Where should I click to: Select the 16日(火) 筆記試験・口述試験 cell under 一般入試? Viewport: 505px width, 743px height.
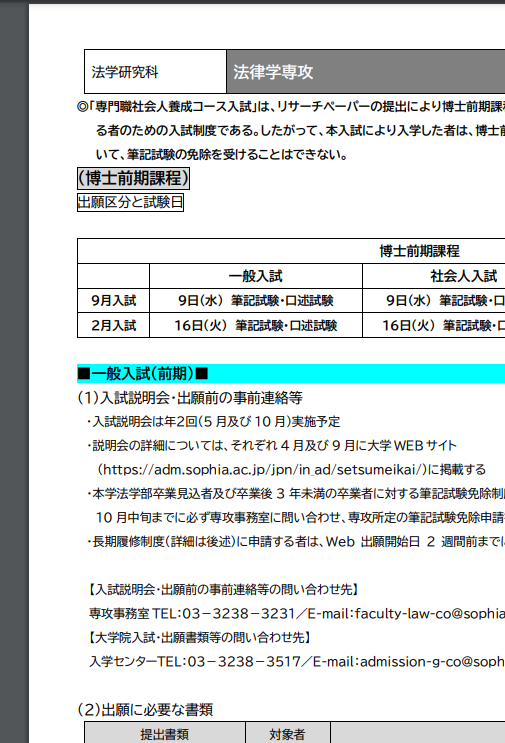click(256, 326)
